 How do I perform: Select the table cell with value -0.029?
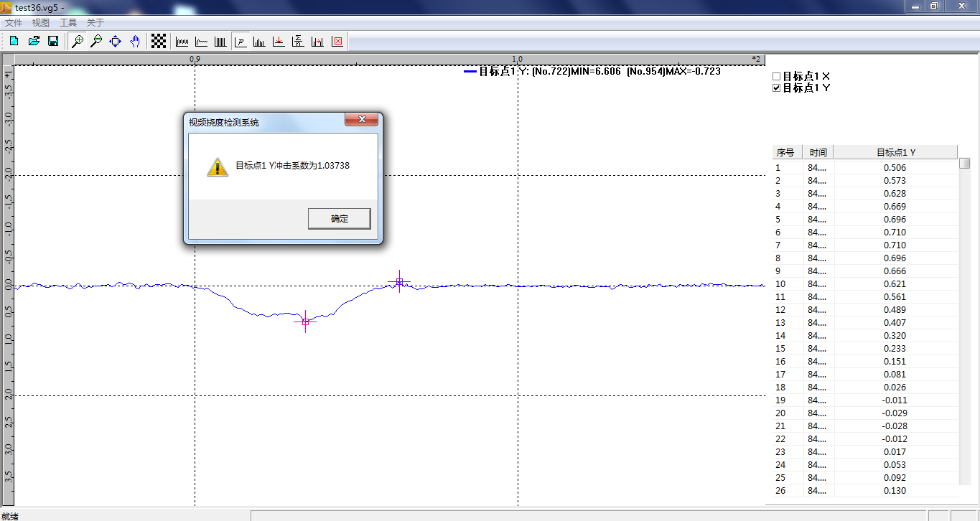click(895, 413)
